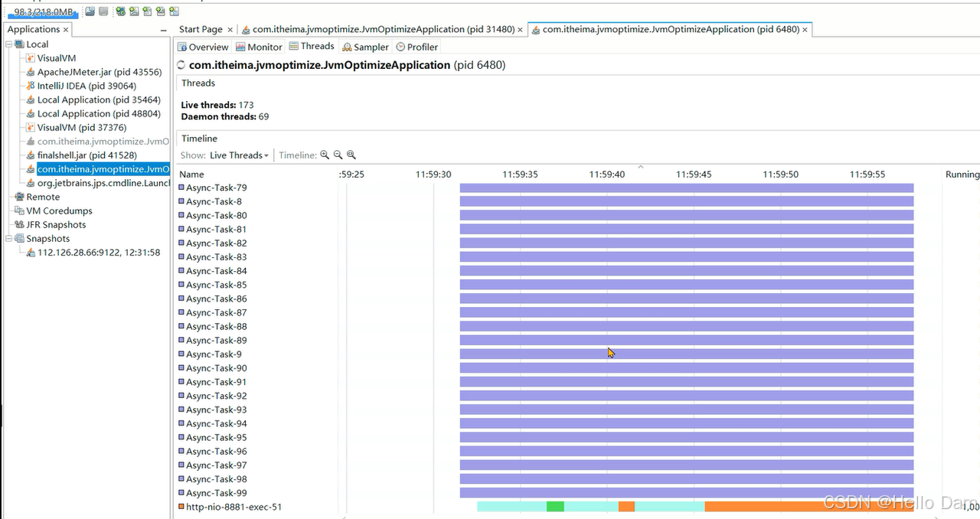Click the Live threads: 173 label
The image size is (980, 519).
click(217, 105)
